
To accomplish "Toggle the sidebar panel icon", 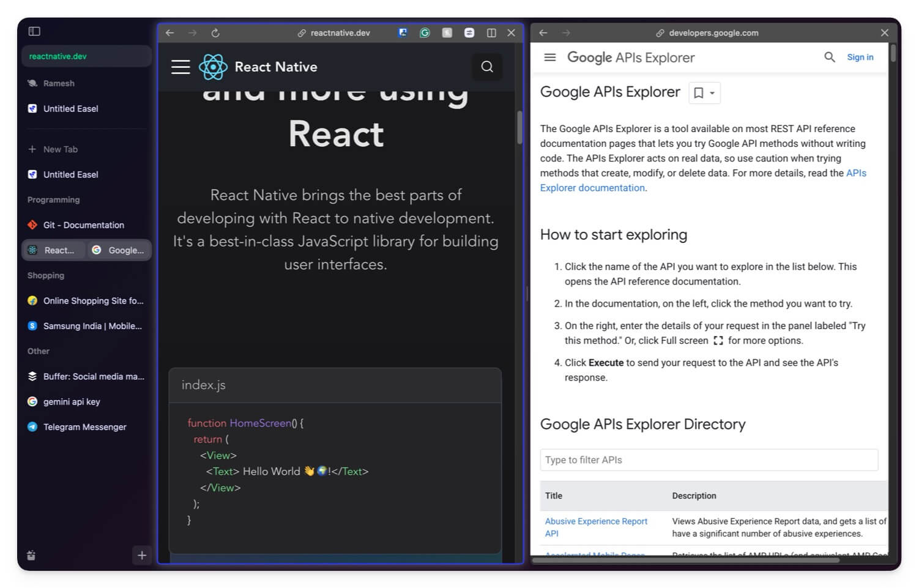I will [x=34, y=31].
